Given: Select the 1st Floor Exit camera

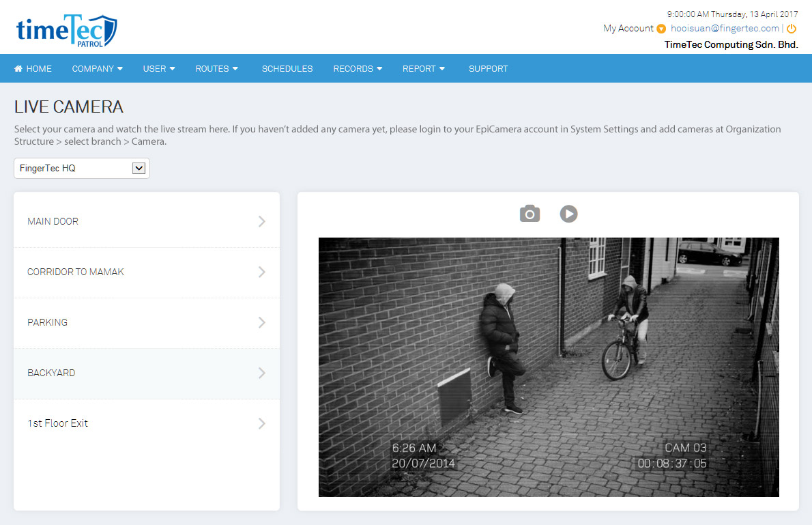Looking at the screenshot, I should pos(147,423).
